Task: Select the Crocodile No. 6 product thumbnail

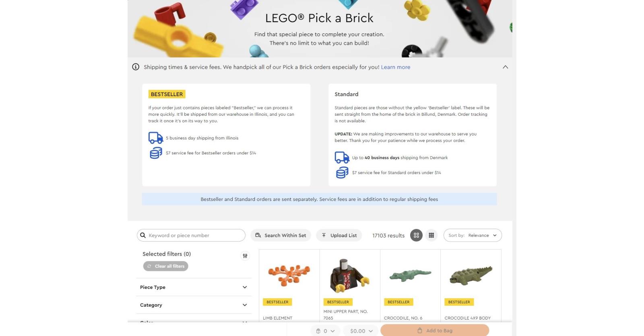Action: pyautogui.click(x=410, y=275)
